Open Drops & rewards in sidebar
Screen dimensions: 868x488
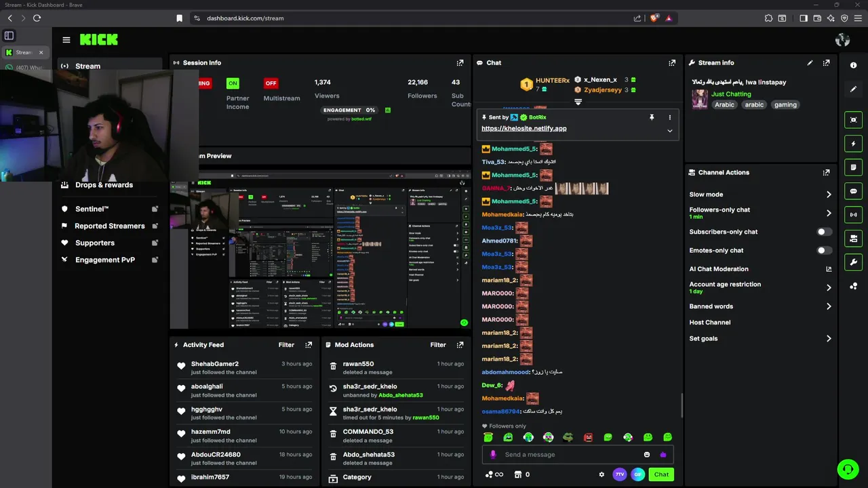click(104, 184)
